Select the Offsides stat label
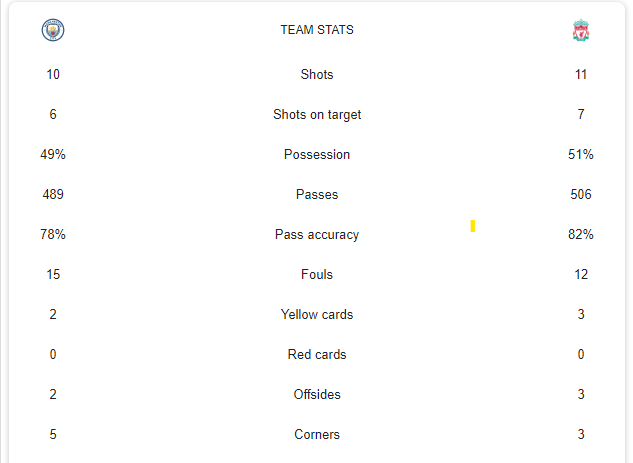This screenshot has width=633, height=463. pyautogui.click(x=317, y=394)
